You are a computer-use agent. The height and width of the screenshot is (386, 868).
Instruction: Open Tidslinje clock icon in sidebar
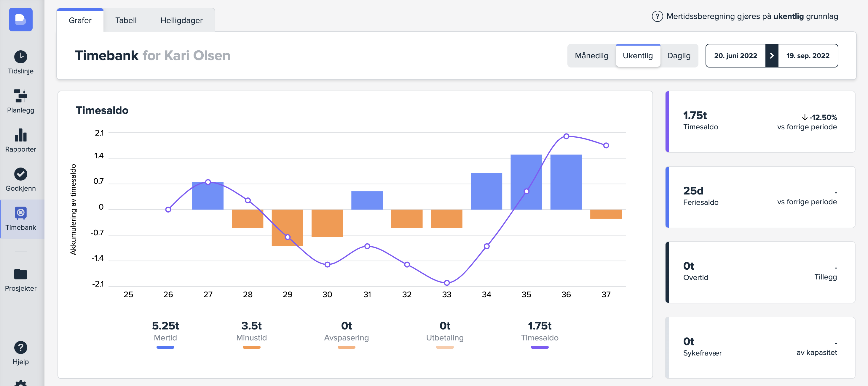point(20,57)
